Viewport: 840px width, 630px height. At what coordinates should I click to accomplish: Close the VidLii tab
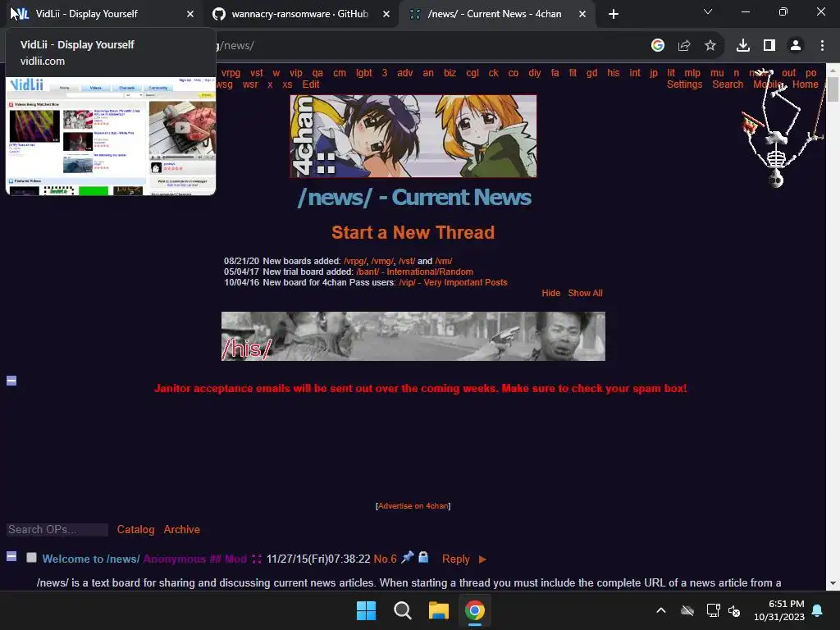pyautogui.click(x=190, y=15)
